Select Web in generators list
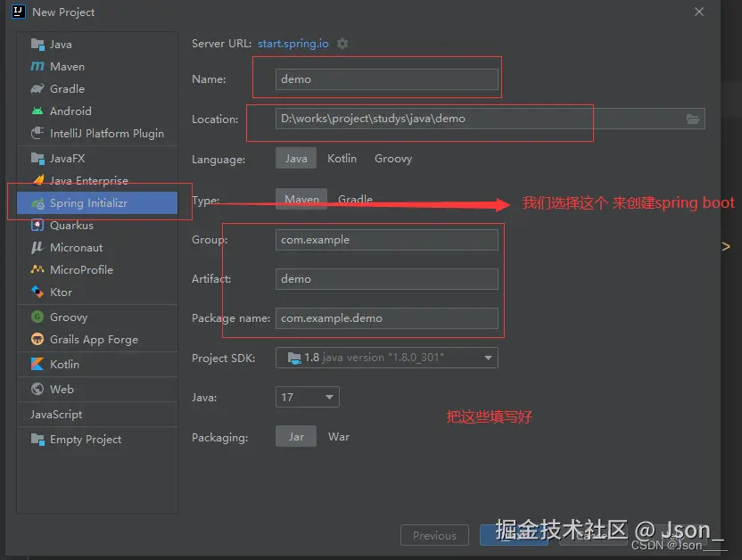742x560 pixels. pyautogui.click(x=97, y=390)
